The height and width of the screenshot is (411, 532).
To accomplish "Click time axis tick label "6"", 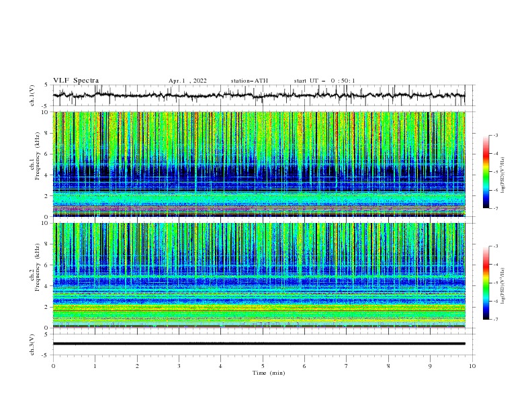I will [x=304, y=366].
